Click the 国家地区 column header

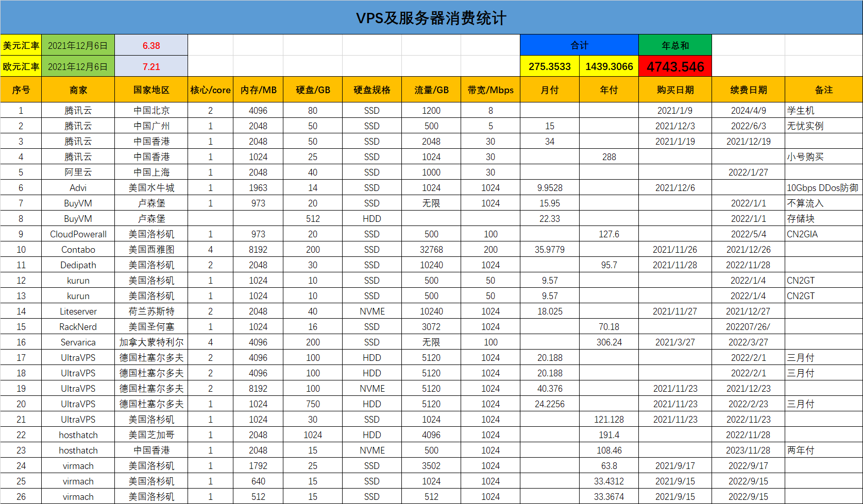point(151,90)
